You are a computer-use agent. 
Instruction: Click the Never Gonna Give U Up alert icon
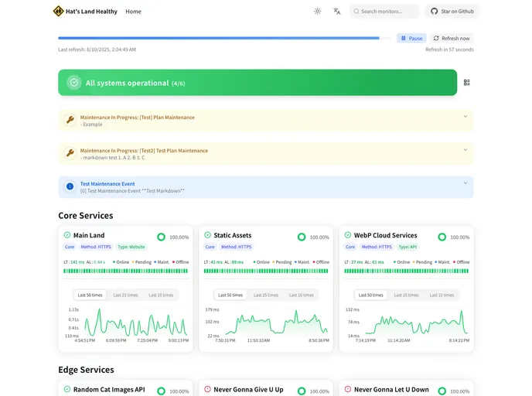coord(208,389)
